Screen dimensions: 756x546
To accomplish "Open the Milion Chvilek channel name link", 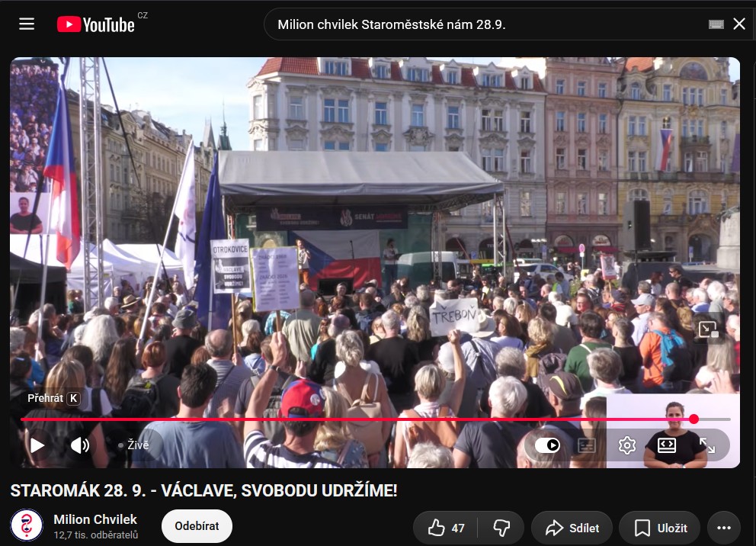I will tap(95, 519).
